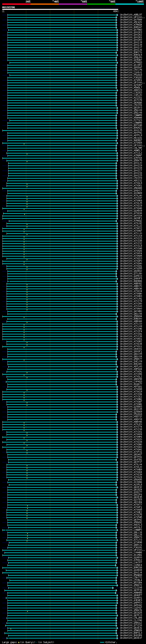Select label UniRef100_Q6XE37
146x644 pixels.
pos(131,638)
